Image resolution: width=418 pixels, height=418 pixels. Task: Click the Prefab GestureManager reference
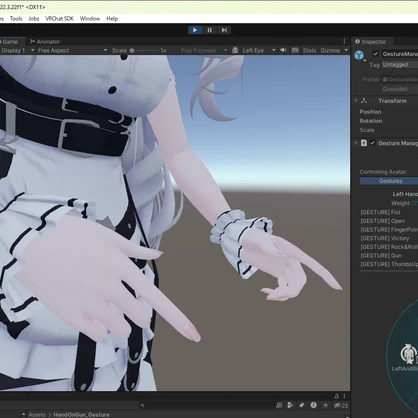click(x=400, y=79)
